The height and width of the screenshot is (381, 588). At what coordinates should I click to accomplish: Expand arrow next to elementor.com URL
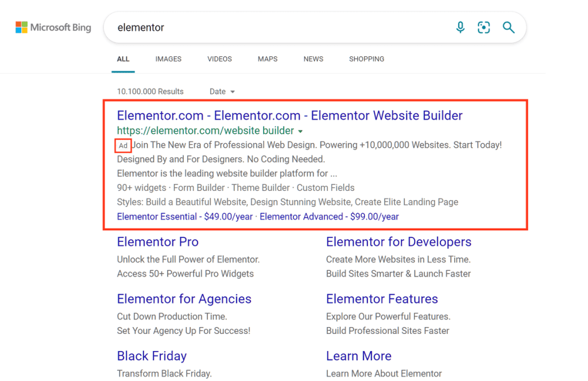(x=300, y=131)
